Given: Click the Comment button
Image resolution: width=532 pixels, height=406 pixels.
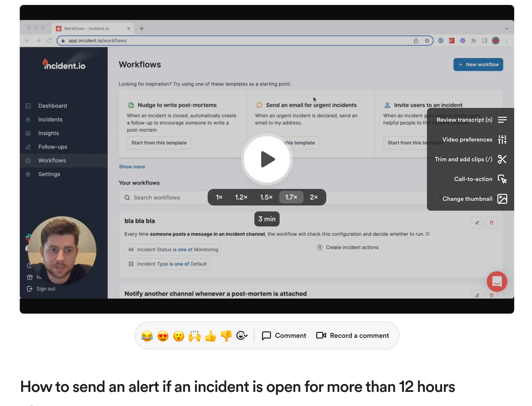Looking at the screenshot, I should click(284, 336).
